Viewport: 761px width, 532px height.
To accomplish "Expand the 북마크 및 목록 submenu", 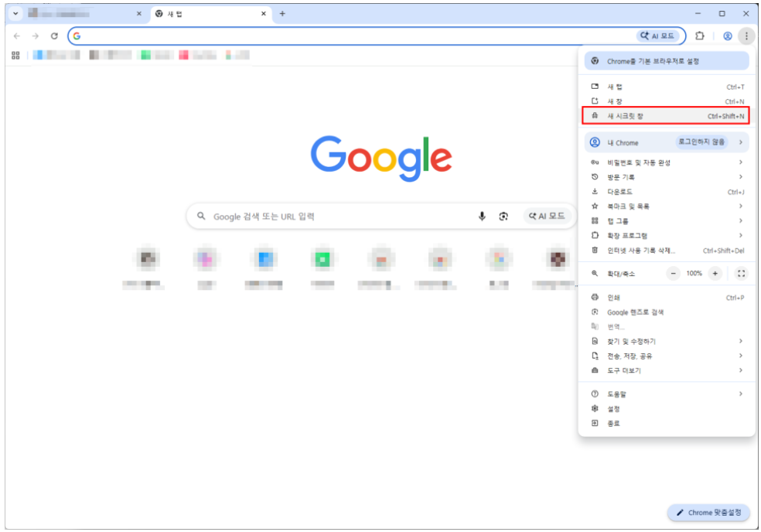I will click(x=666, y=206).
